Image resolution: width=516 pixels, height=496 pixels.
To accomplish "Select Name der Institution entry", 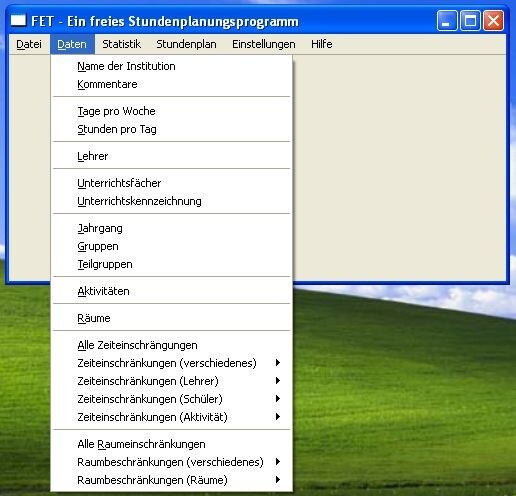I will (x=172, y=66).
